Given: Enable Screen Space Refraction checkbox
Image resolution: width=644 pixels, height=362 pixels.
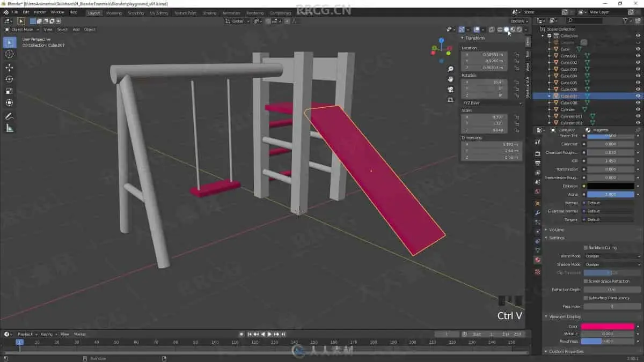Looking at the screenshot, I should pos(586,281).
